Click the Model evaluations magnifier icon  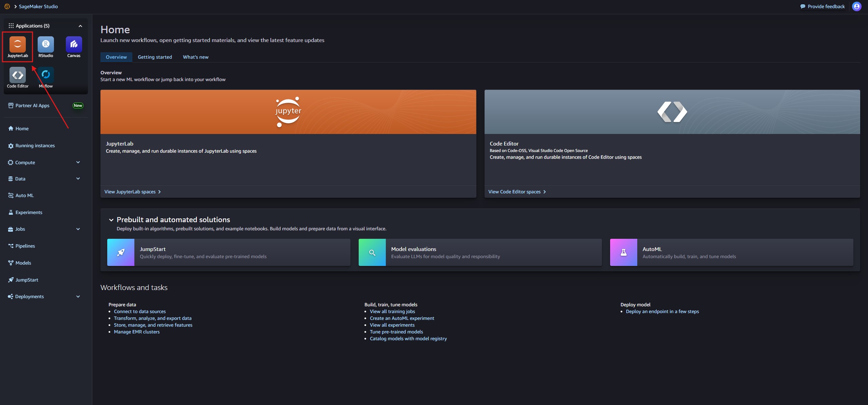click(372, 252)
